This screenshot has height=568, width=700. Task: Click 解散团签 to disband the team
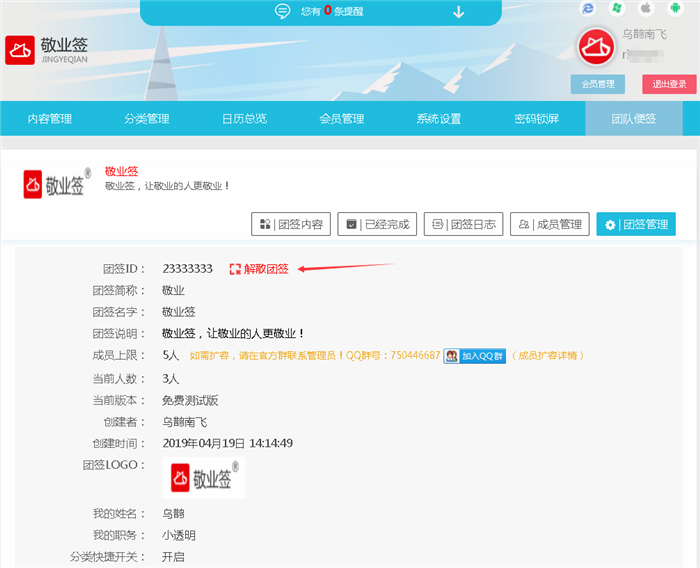click(x=259, y=269)
